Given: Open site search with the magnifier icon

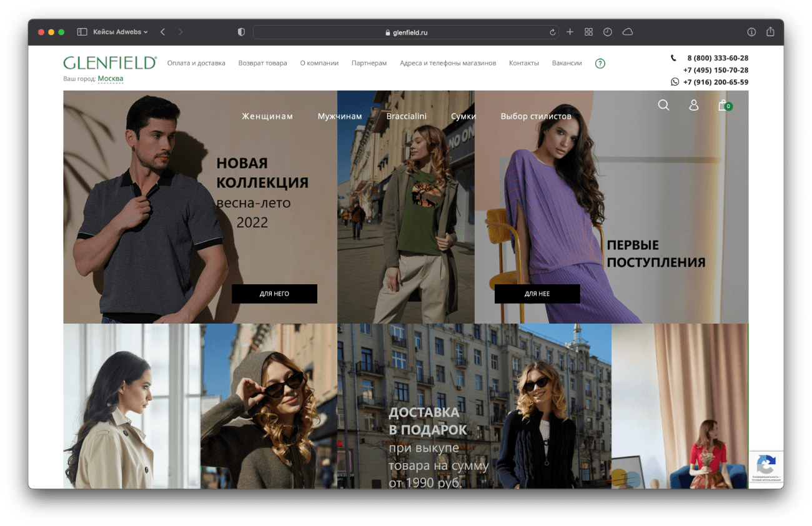Looking at the screenshot, I should (663, 106).
